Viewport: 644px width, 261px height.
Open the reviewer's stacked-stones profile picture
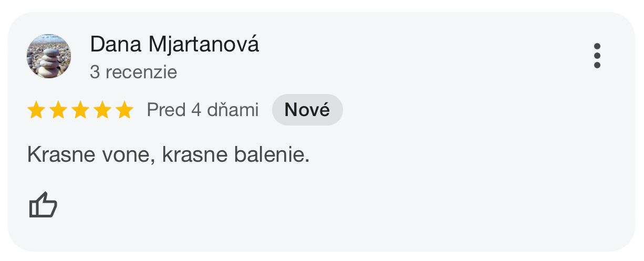(49, 56)
